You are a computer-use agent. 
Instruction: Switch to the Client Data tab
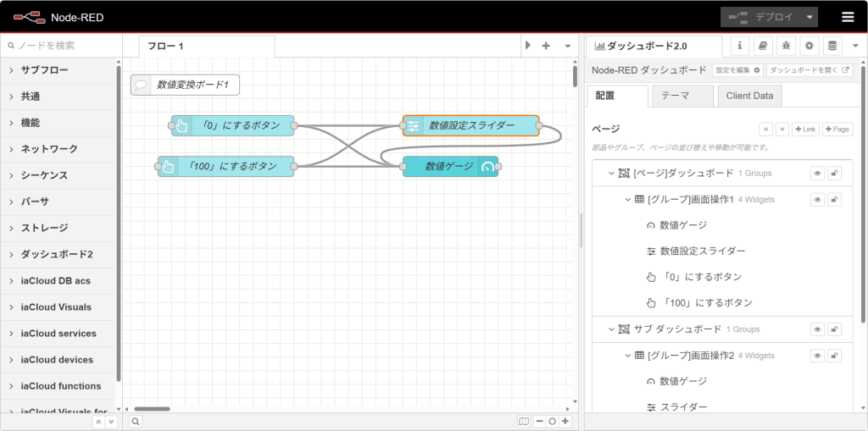749,96
